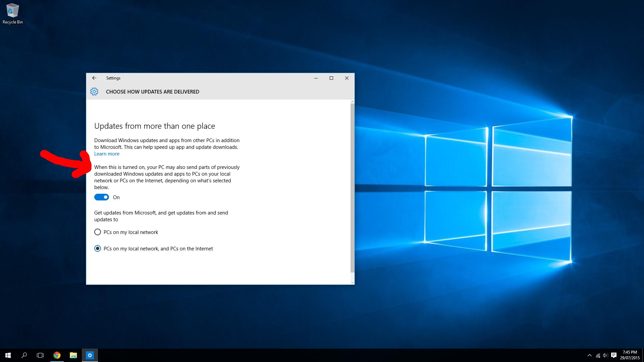Open Settings app icon in taskbar
This screenshot has width=644, height=362.
[x=90, y=355]
